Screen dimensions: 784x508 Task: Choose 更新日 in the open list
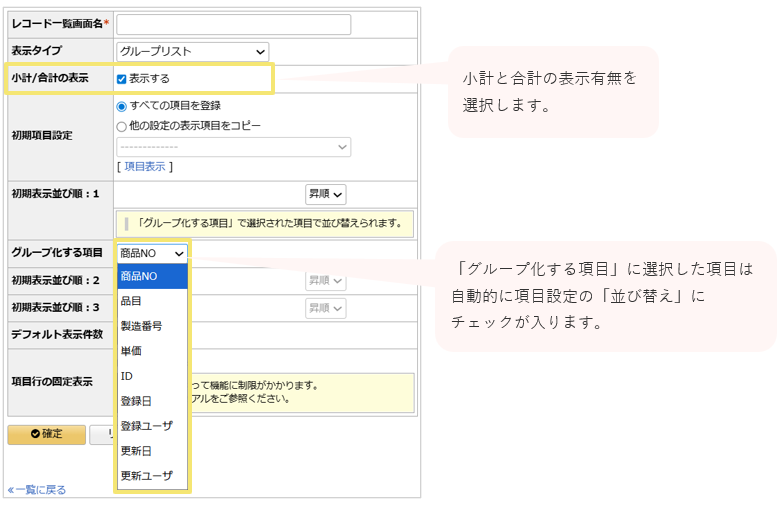click(x=152, y=451)
